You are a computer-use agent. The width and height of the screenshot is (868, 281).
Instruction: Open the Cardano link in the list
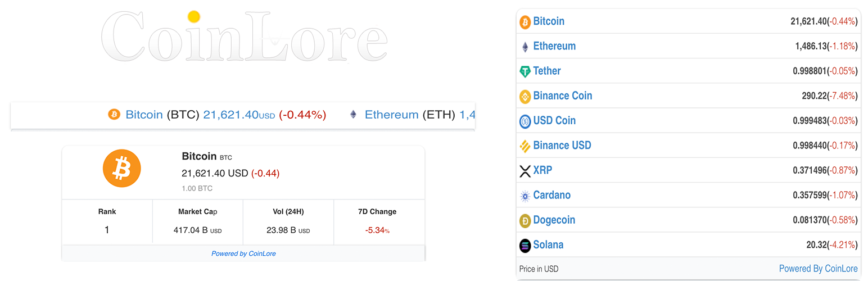551,196
